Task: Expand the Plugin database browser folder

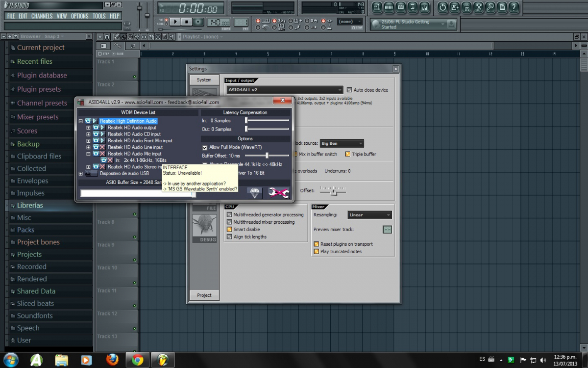Action: [42, 76]
